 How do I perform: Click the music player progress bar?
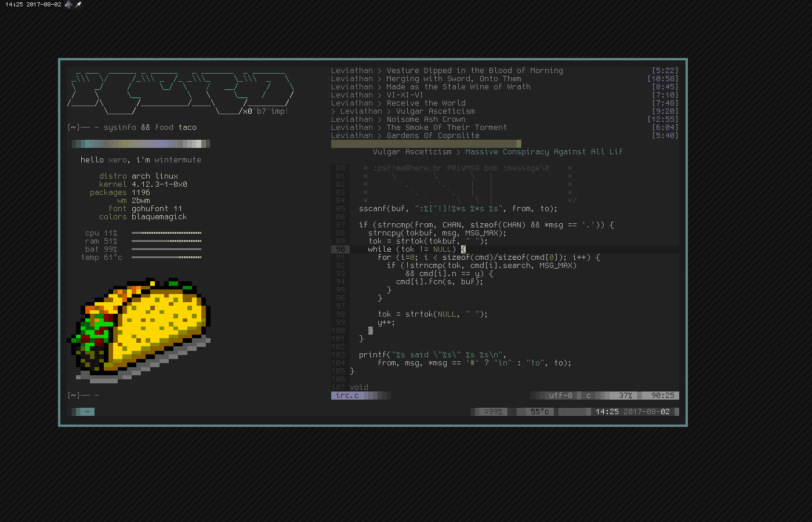pyautogui.click(x=426, y=144)
